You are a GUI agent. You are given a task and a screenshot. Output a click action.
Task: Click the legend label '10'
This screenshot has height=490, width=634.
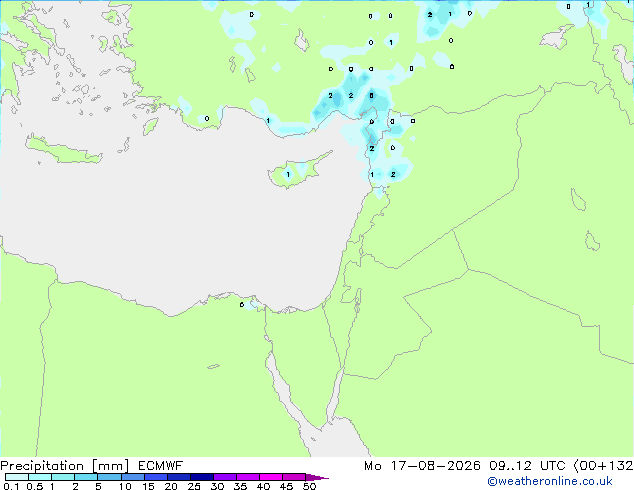tap(125, 486)
